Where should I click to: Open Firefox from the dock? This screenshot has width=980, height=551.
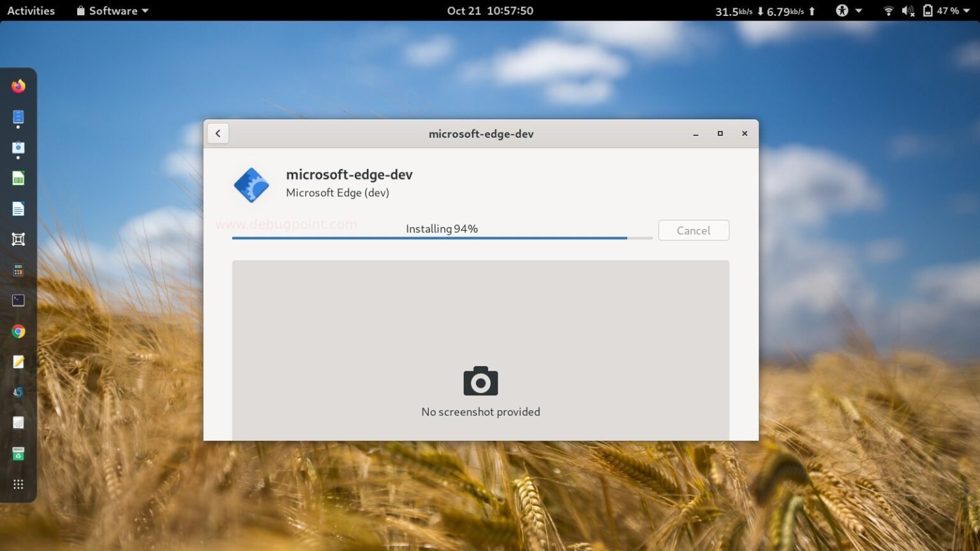(18, 85)
